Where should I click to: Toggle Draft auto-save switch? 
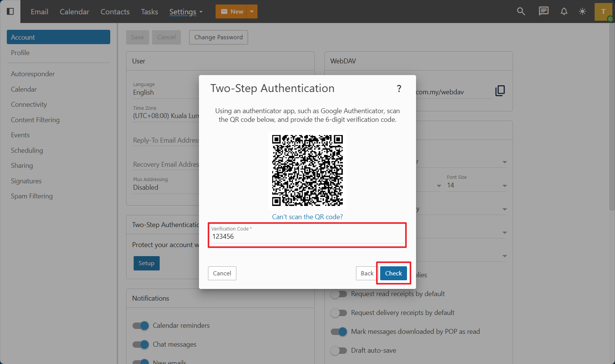(339, 350)
